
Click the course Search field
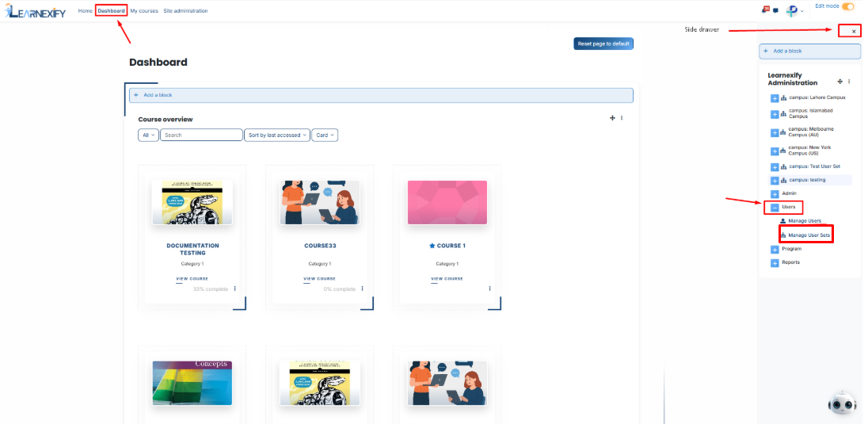[x=201, y=136]
